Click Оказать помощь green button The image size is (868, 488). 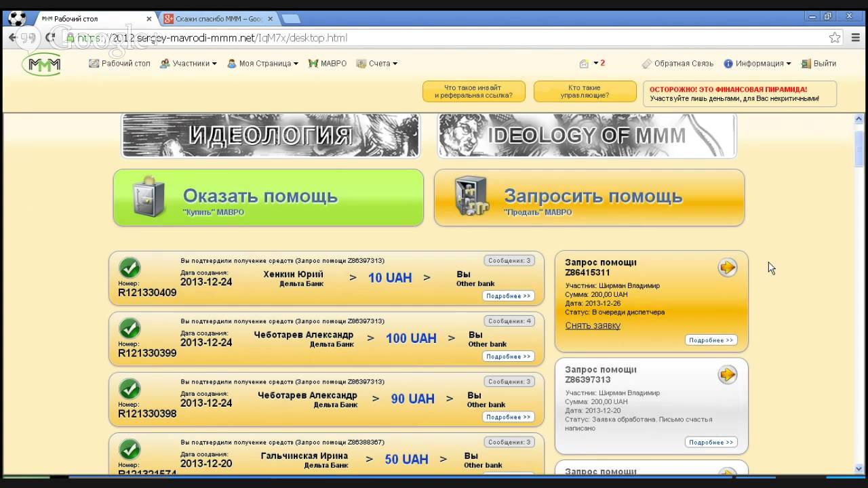[x=269, y=197]
